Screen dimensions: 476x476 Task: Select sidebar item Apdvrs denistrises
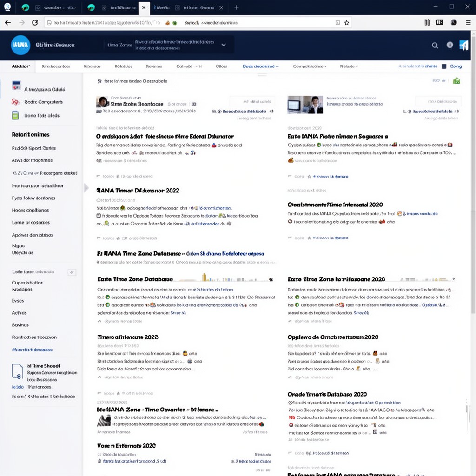tap(32, 235)
